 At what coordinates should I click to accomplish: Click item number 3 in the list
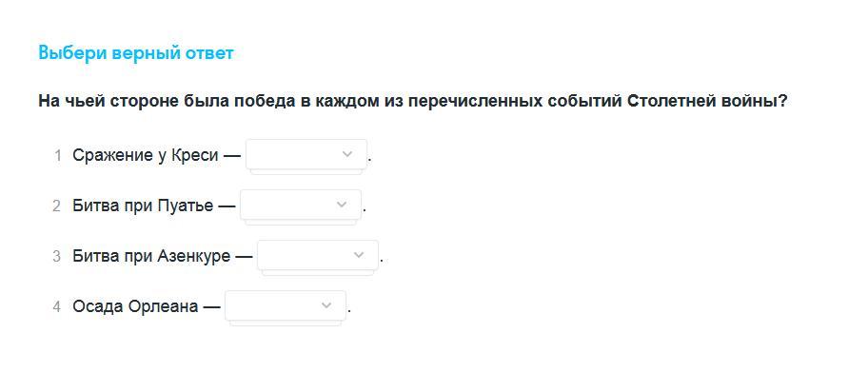(x=57, y=256)
